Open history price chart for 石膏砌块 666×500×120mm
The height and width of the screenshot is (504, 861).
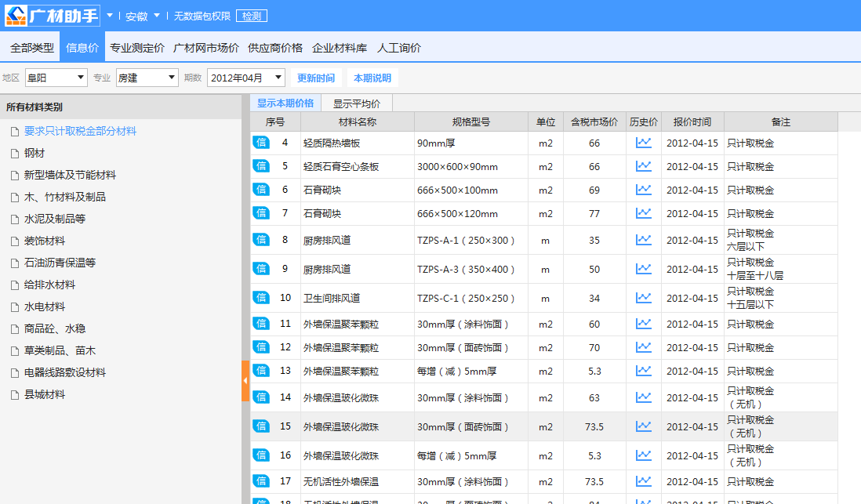click(643, 213)
